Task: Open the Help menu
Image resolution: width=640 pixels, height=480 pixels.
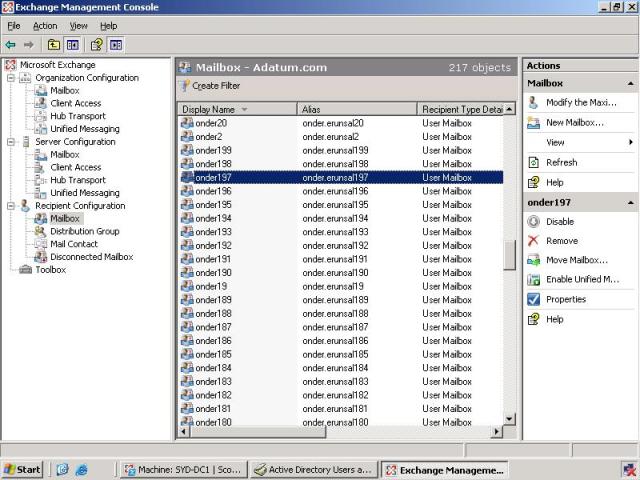Action: [109, 26]
